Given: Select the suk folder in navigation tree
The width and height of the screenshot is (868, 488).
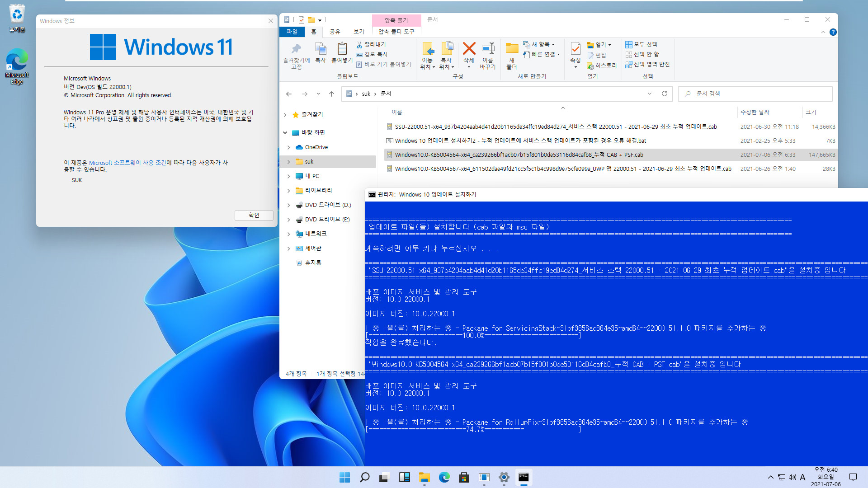Looking at the screenshot, I should 309,162.
